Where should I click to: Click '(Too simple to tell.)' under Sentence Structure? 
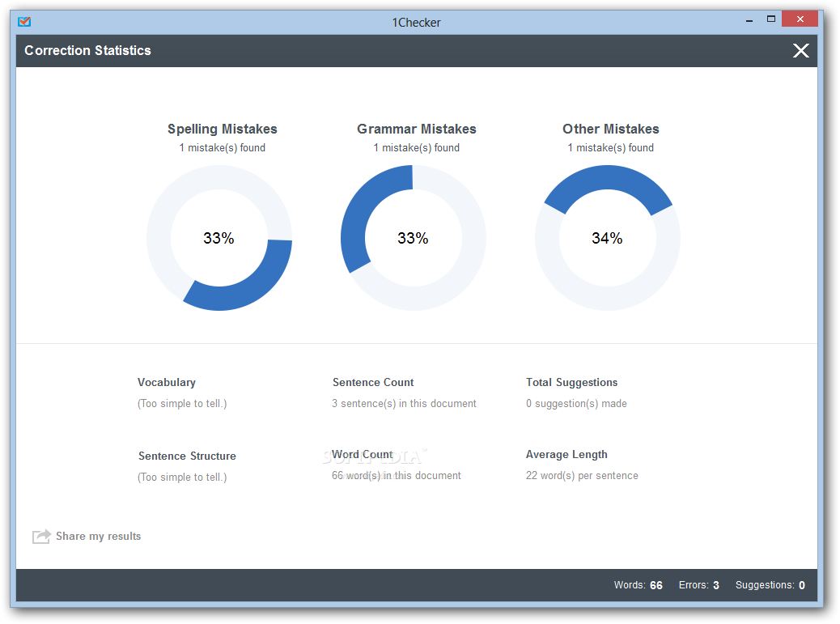[182, 477]
